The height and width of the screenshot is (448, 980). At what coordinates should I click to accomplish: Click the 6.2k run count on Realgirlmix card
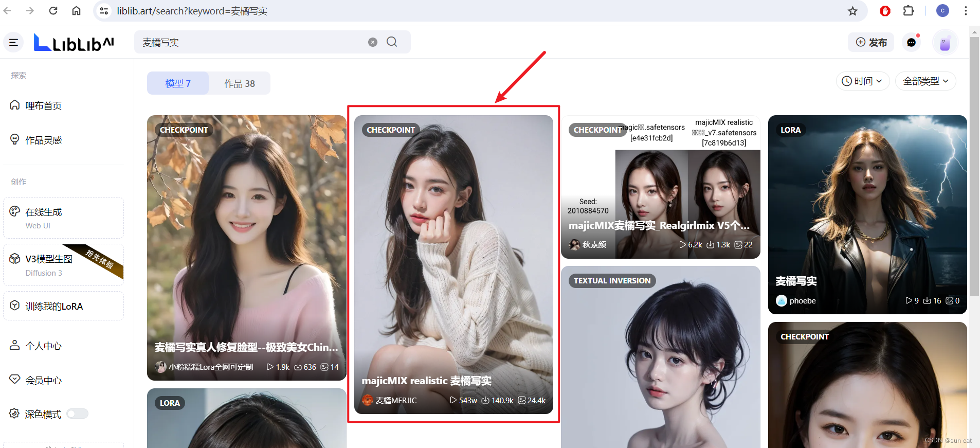tap(691, 244)
